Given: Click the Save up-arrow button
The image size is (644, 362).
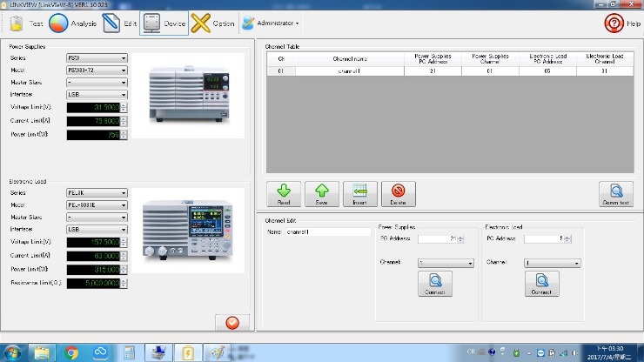Looking at the screenshot, I should 321,193.
